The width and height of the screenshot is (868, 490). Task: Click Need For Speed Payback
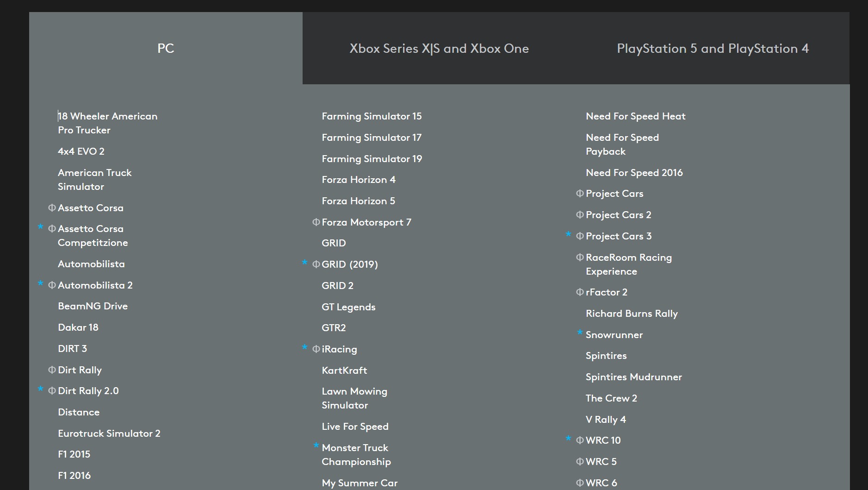(622, 144)
